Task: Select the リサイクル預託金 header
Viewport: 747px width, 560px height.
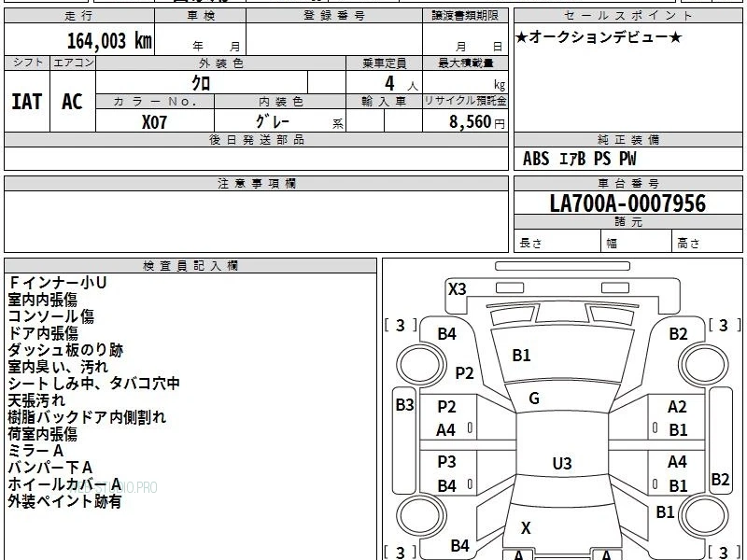Action: click(465, 102)
